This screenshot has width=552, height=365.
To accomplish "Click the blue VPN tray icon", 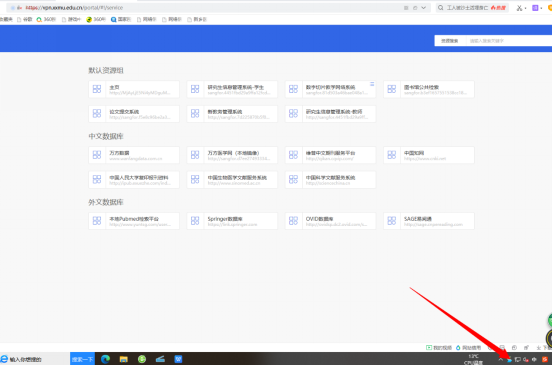I will 509,360.
